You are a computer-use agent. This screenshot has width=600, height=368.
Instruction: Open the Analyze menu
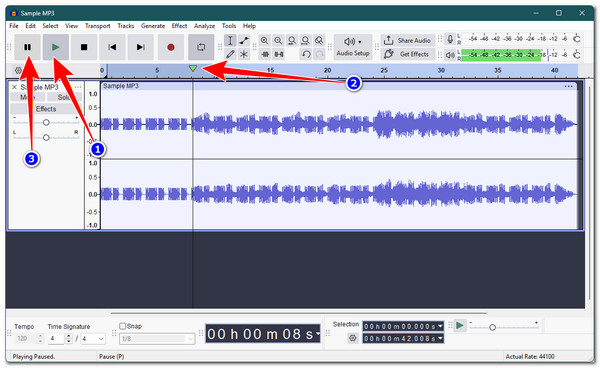[x=204, y=26]
